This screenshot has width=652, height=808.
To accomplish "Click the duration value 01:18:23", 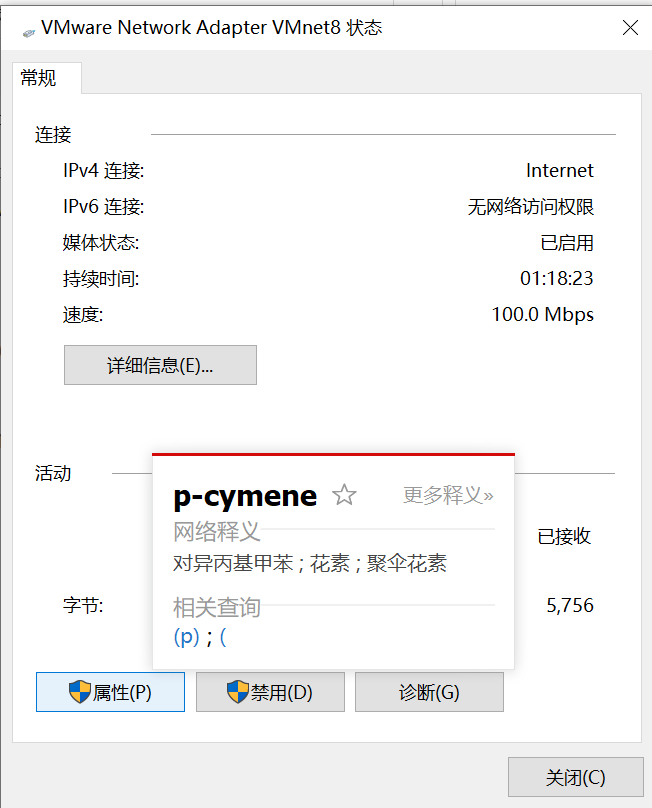I will tap(557, 278).
